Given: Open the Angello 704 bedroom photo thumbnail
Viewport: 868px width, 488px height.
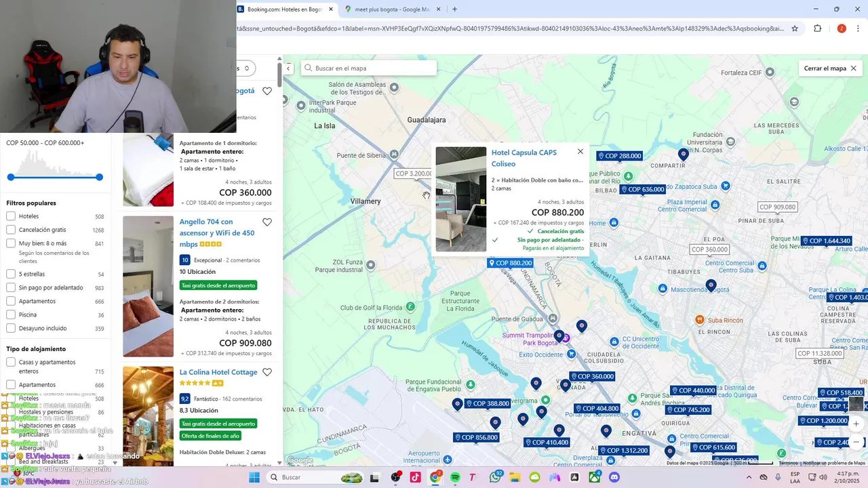Looking at the screenshot, I should [x=148, y=286].
